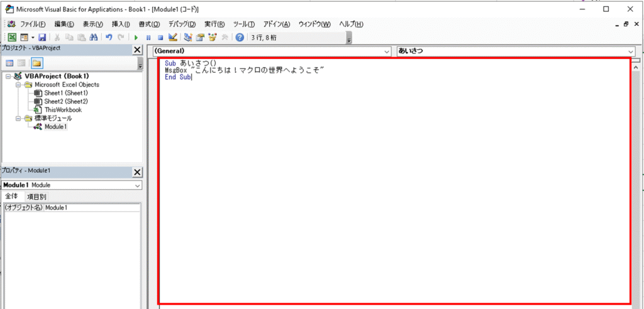Select the Microsoft Excel Objects folder label

67,85
